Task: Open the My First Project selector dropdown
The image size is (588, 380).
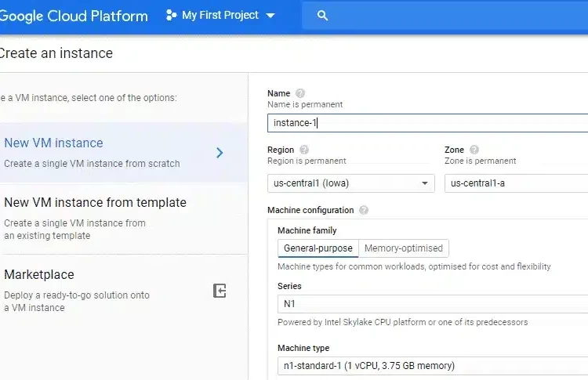Action: point(220,16)
